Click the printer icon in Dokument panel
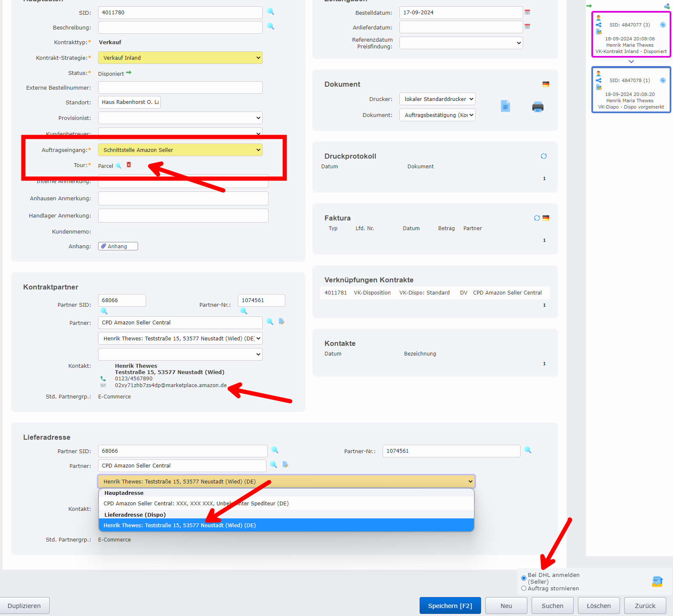The width and height of the screenshot is (673, 616). pyautogui.click(x=537, y=107)
